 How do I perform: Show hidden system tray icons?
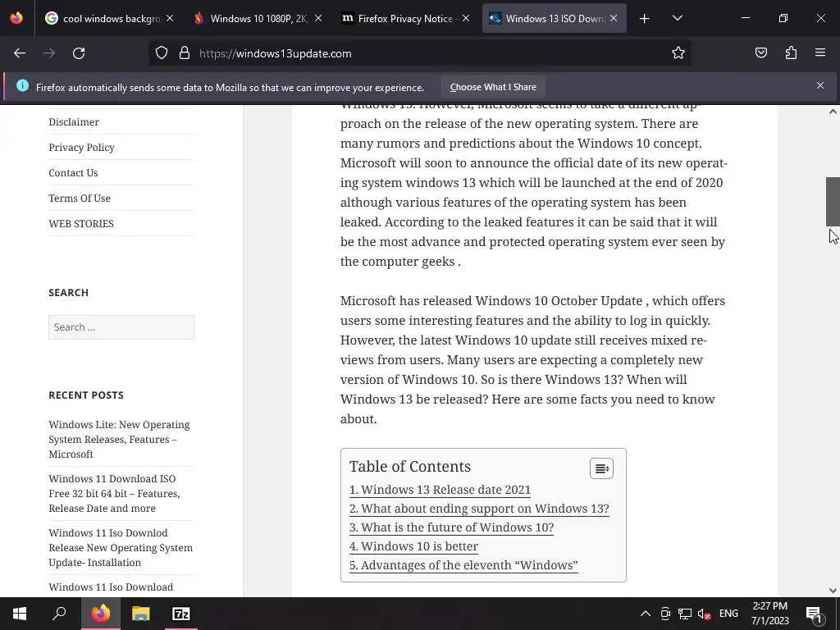(x=646, y=614)
